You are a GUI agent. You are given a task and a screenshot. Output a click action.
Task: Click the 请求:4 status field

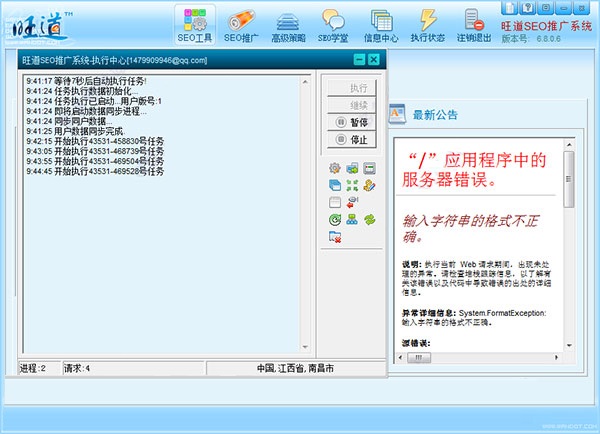coord(134,368)
